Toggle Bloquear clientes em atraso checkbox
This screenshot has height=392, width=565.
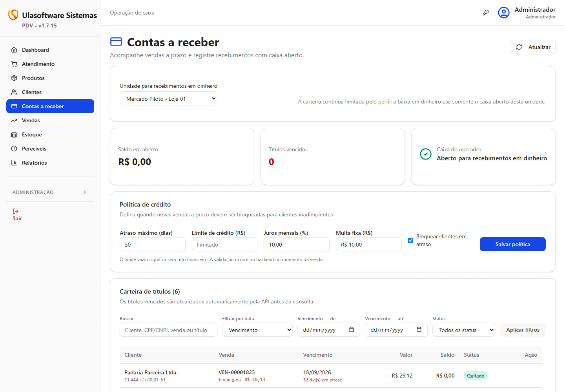pyautogui.click(x=410, y=240)
